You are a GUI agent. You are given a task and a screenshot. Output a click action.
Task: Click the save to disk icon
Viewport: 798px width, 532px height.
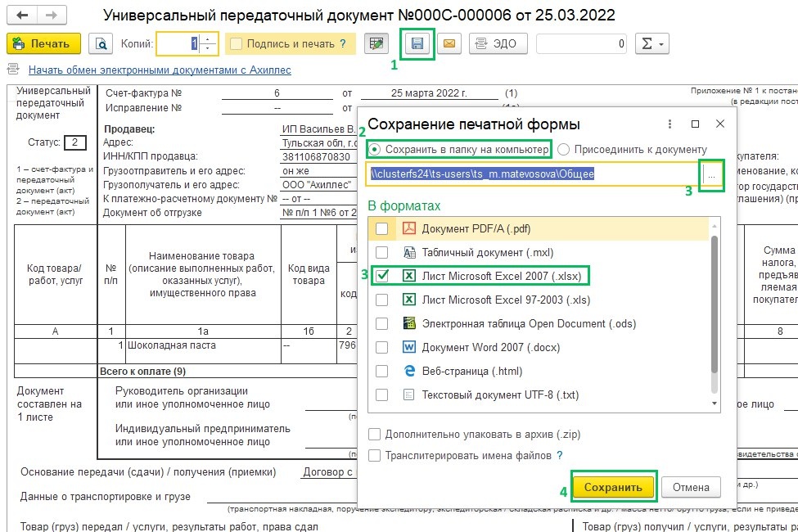(417, 43)
